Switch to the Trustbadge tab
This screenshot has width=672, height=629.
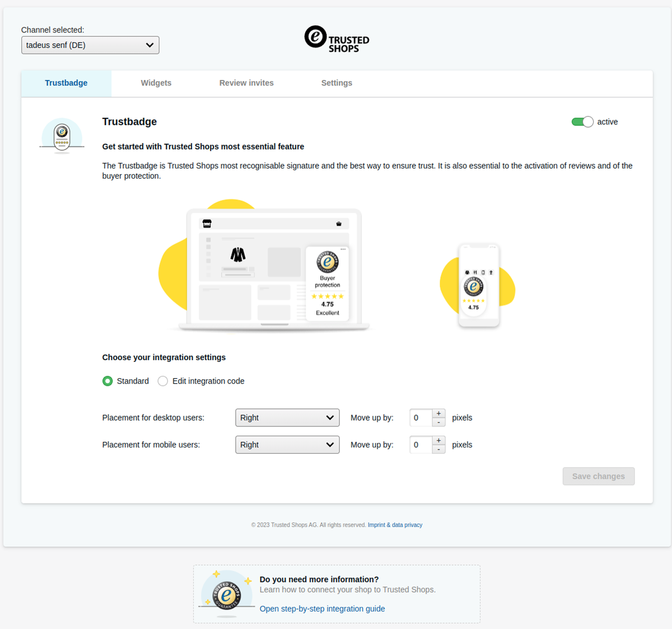(x=66, y=83)
